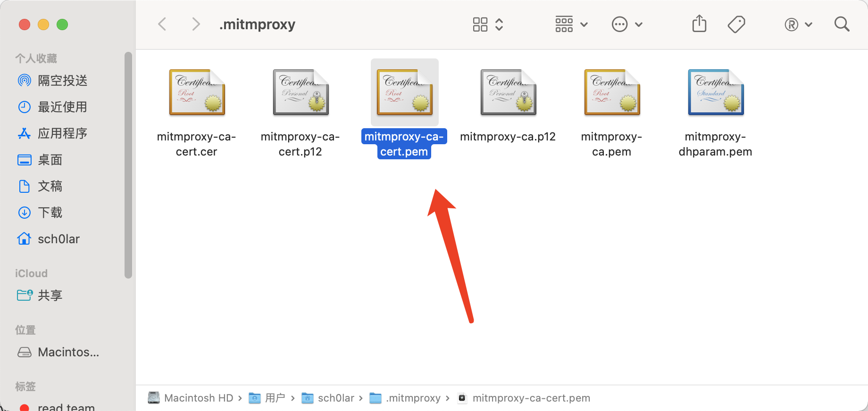Open the search magnifier

pos(842,24)
